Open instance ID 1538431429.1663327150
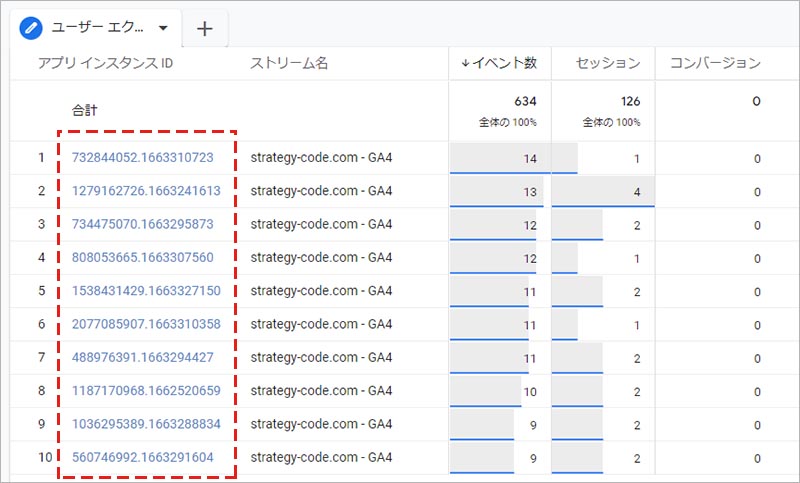 click(x=146, y=291)
